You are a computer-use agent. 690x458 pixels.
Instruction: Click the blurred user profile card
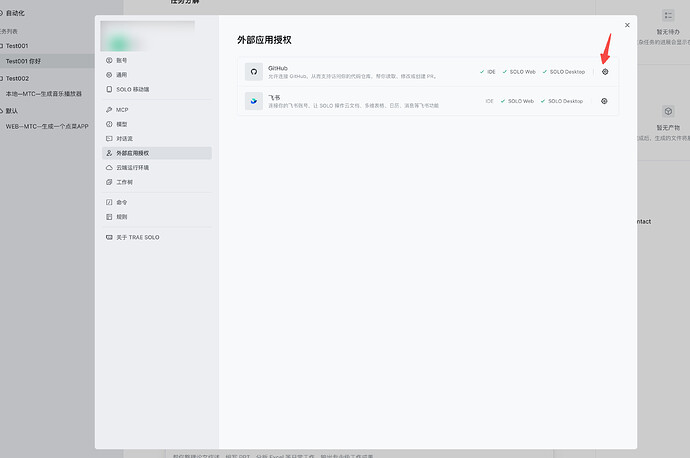click(147, 36)
